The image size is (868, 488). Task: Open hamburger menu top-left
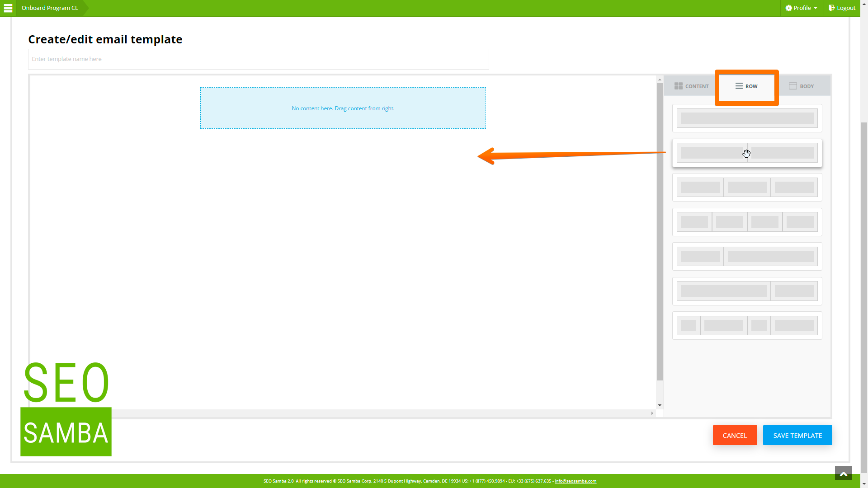click(x=8, y=8)
